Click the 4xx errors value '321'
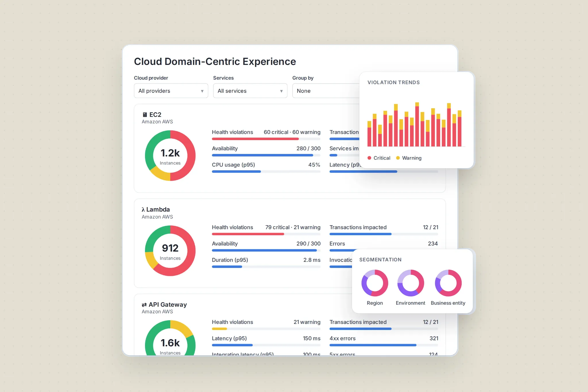 pos(434,338)
